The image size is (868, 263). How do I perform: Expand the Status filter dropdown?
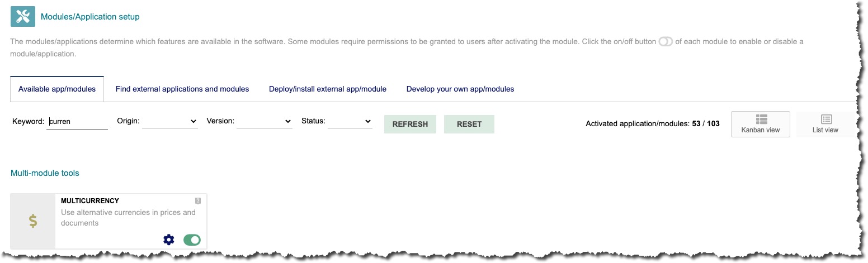tap(350, 121)
